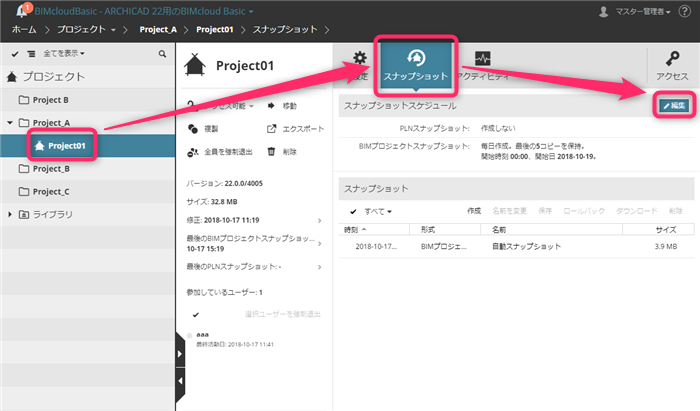This screenshot has width=700, height=411.
Task: Expand last PLN snapshot chevron
Action: (320, 267)
